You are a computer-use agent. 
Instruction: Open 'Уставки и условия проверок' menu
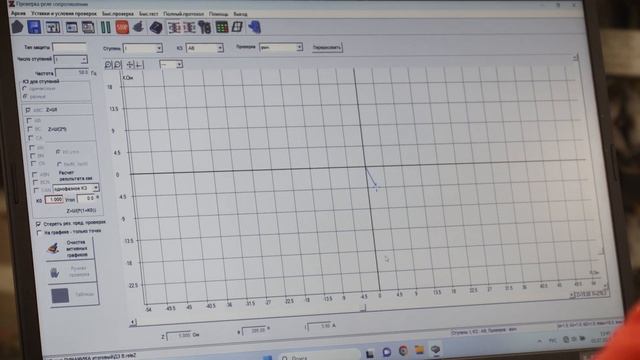coord(64,13)
